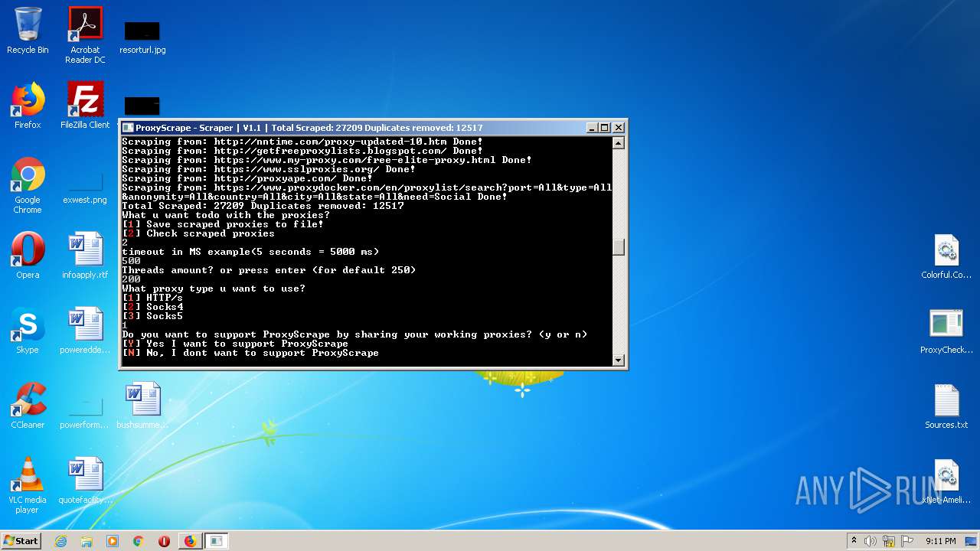Open the Action Center flag icon
980x551 pixels.
coord(908,541)
